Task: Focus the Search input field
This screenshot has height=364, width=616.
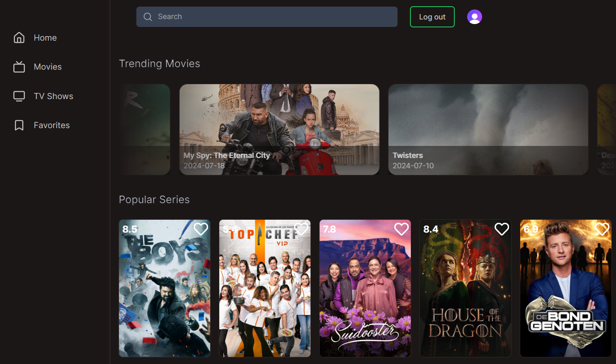Action: 267,17
